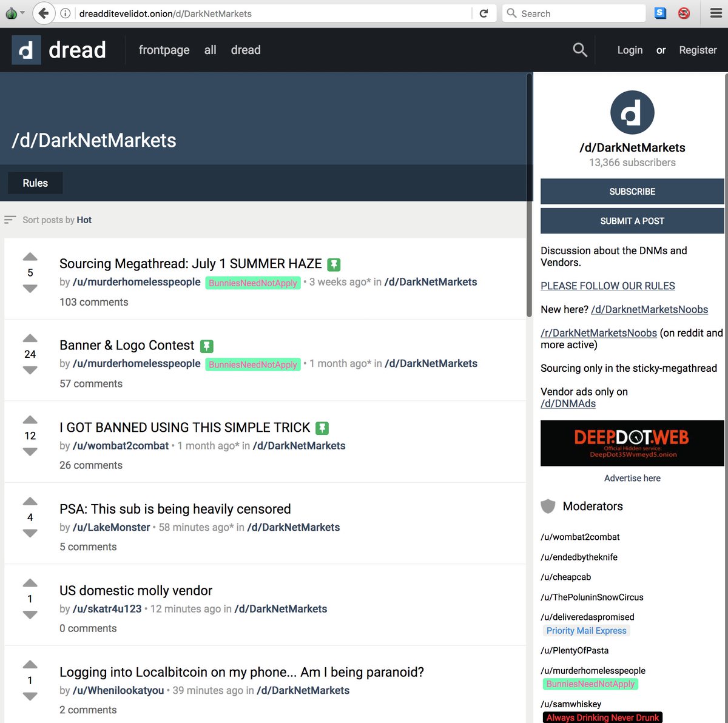The width and height of the screenshot is (728, 723).
Task: Click the DeepDotWeb banner ad
Action: pyautogui.click(x=632, y=443)
